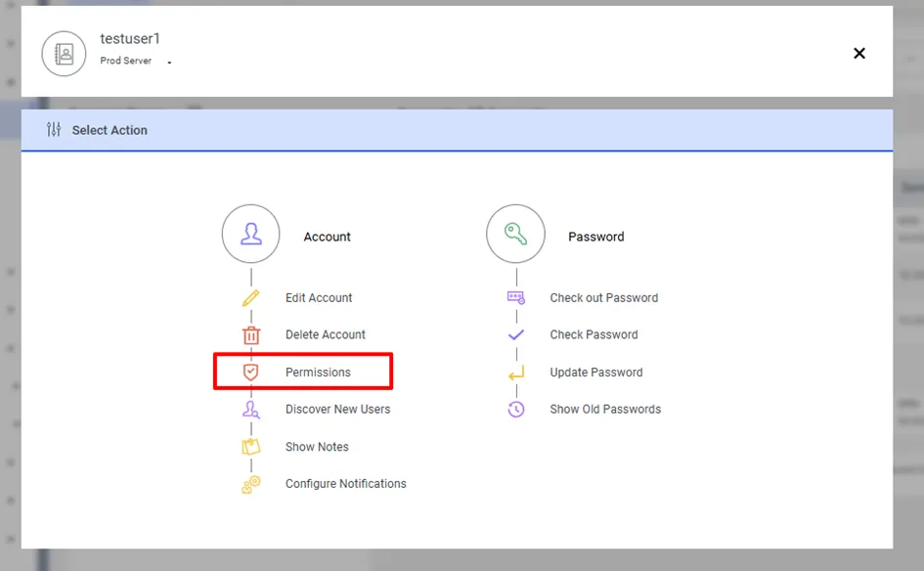
Task: Select Check out Password
Action: tap(604, 298)
